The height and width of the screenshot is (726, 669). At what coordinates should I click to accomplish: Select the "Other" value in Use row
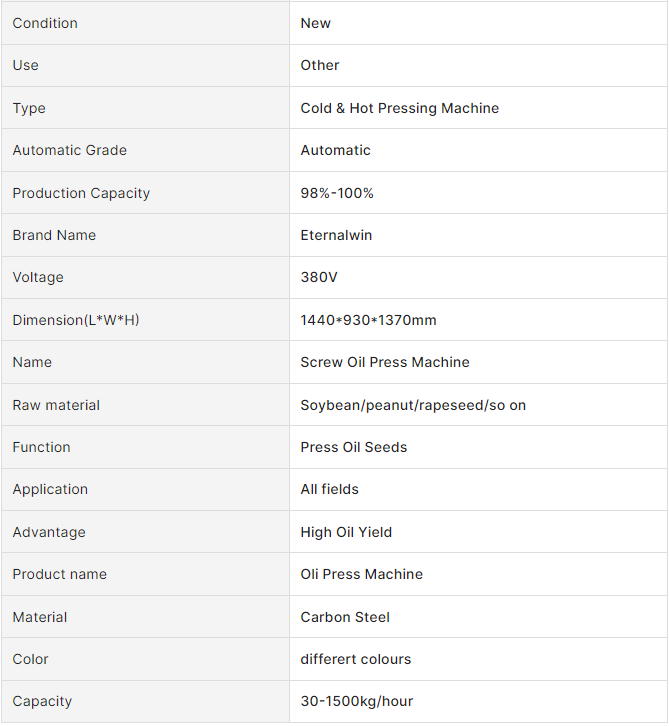coord(320,65)
